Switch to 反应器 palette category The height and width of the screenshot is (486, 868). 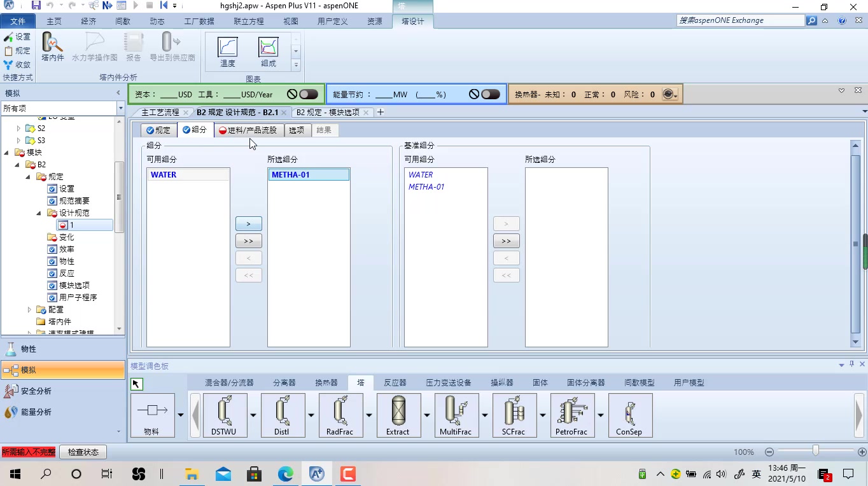pos(395,383)
